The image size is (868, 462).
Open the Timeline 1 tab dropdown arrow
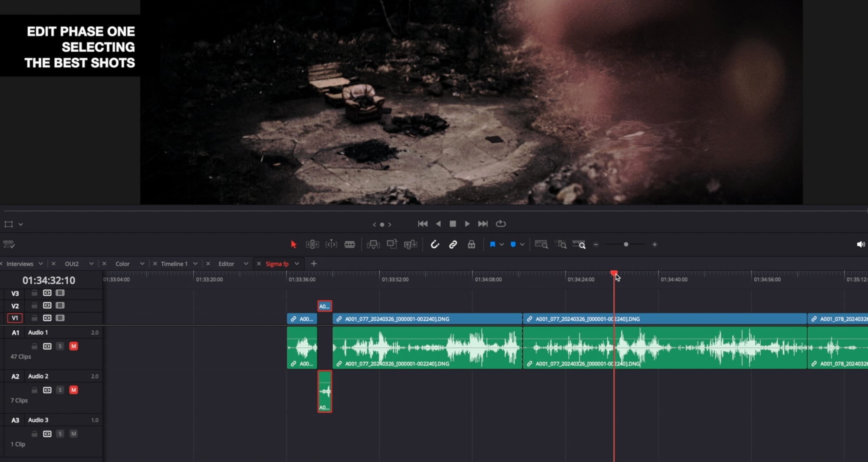[x=195, y=264]
